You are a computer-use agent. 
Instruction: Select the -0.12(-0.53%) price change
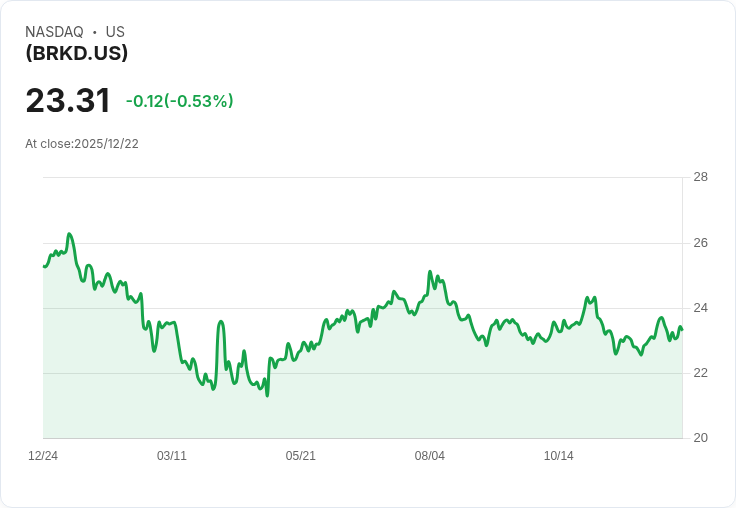[x=180, y=101]
